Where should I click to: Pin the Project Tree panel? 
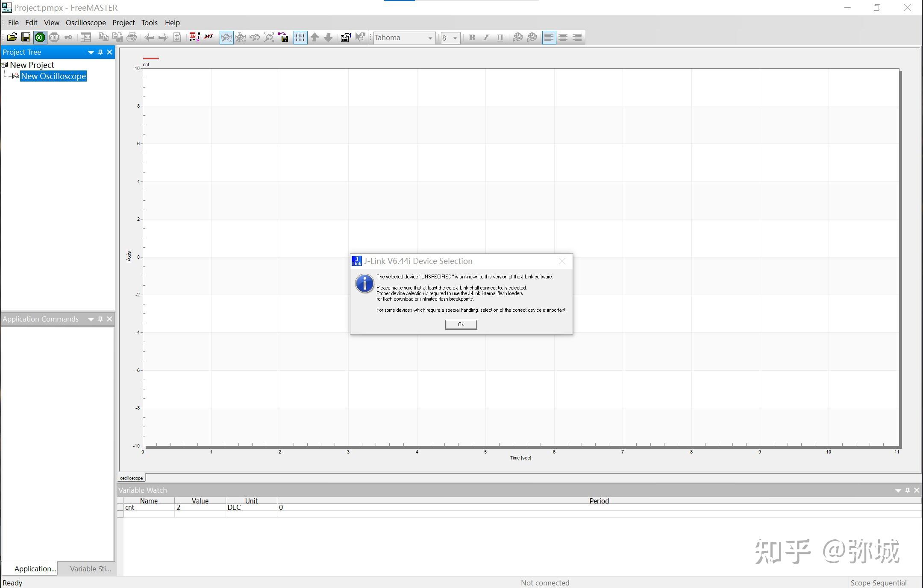click(x=100, y=52)
